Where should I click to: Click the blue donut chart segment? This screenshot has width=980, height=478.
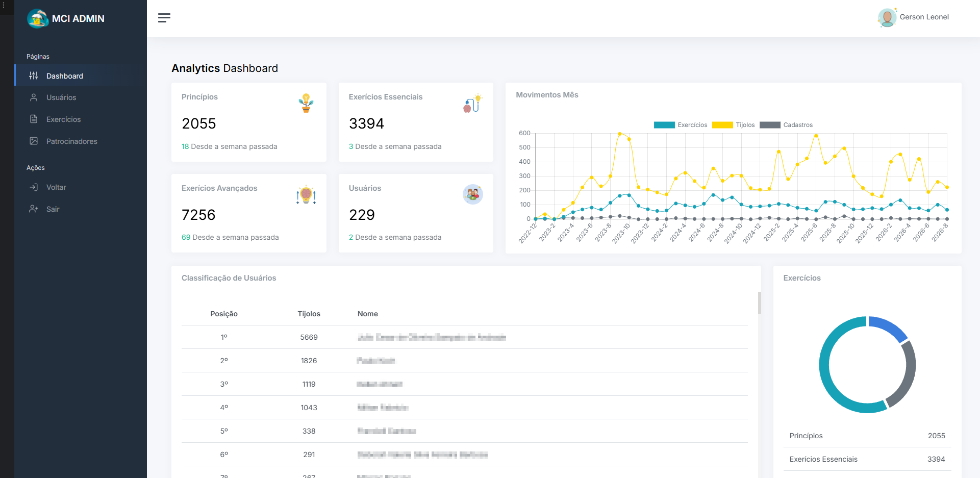pos(889,327)
